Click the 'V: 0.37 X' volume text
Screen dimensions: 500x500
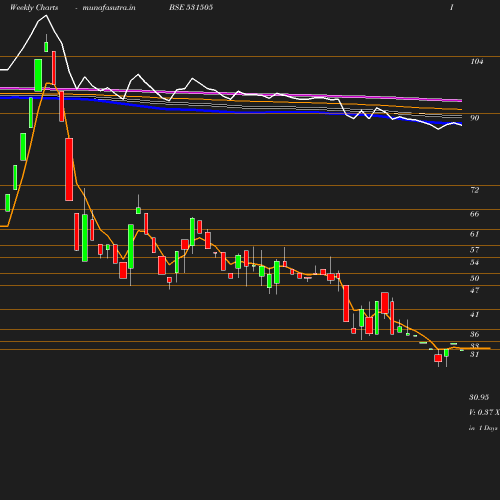tap(484, 412)
